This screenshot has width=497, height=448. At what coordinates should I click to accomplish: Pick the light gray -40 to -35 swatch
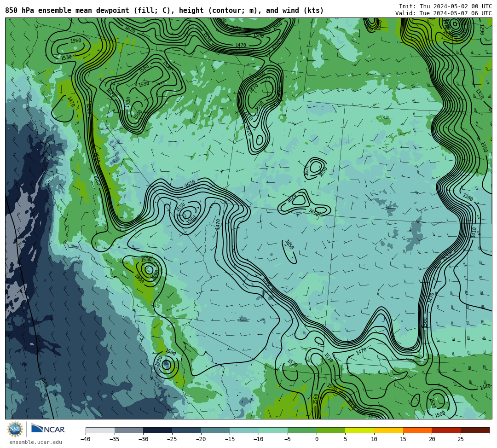(x=100, y=430)
